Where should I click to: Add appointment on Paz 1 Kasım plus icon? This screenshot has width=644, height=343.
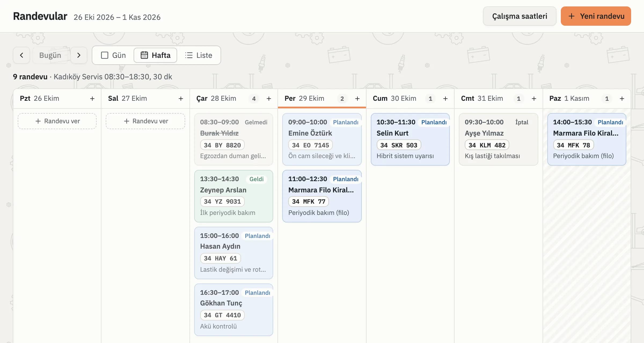(622, 99)
